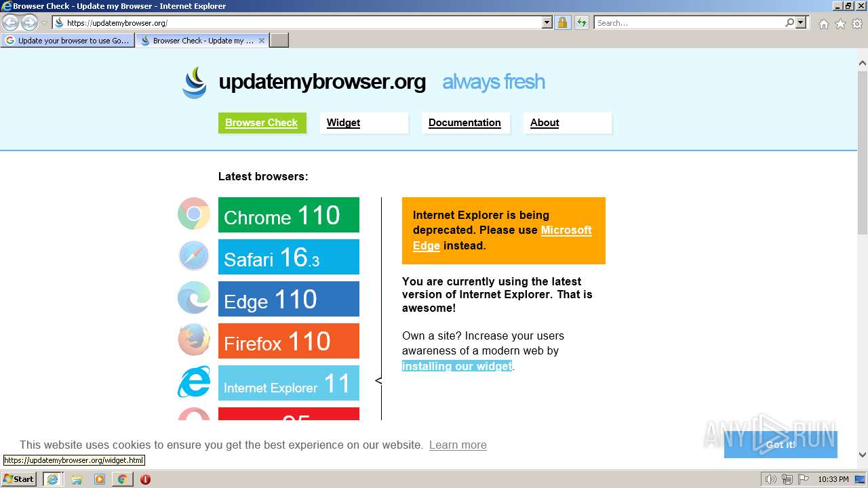Click the Action Center flag icon
Image resolution: width=868 pixels, height=488 pixels.
tap(803, 479)
